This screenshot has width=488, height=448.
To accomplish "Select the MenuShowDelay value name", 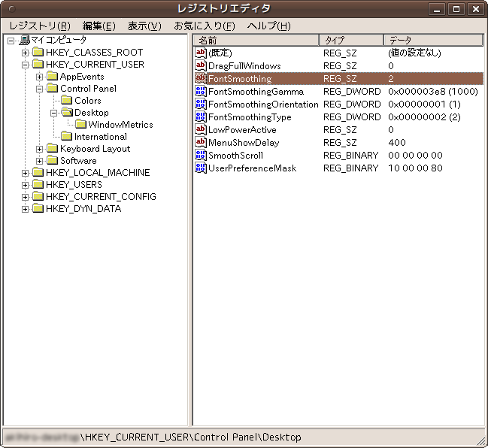I will click(x=244, y=143).
